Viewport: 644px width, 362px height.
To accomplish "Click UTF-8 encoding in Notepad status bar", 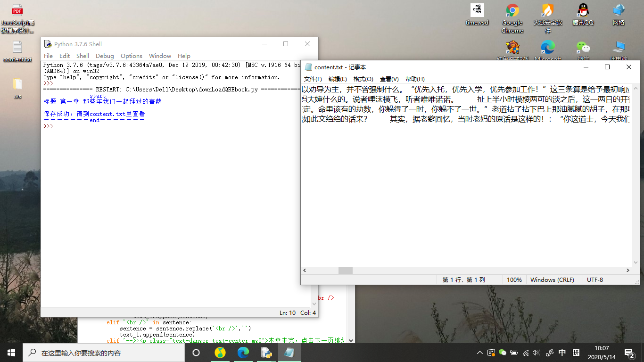I will tap(595, 280).
